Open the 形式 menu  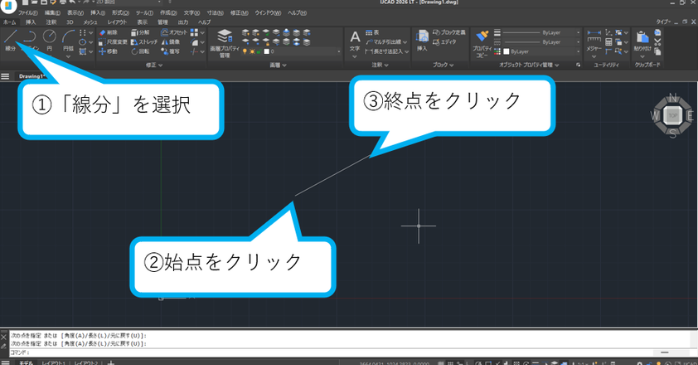pos(120,13)
